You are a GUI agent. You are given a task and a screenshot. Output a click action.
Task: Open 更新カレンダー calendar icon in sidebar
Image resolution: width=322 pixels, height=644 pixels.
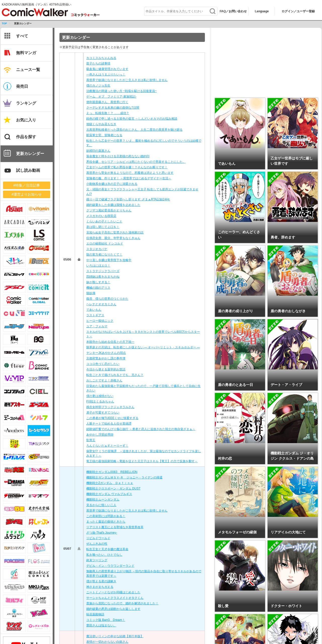pos(7,153)
